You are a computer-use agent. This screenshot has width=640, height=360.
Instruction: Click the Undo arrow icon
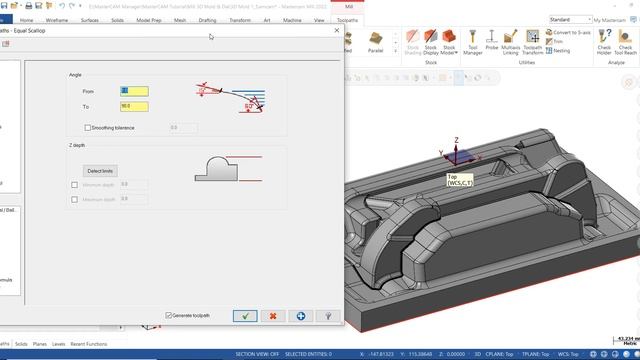coord(62,6)
